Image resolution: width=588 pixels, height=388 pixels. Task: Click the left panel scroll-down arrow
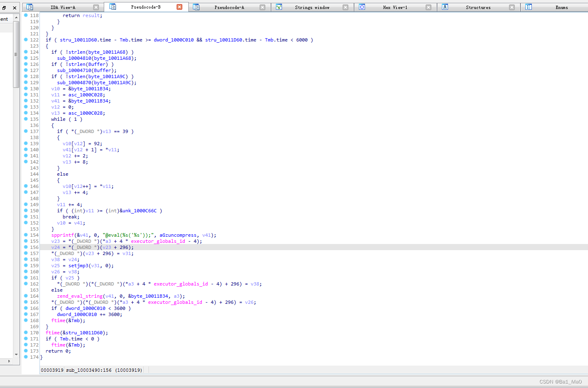point(16,355)
